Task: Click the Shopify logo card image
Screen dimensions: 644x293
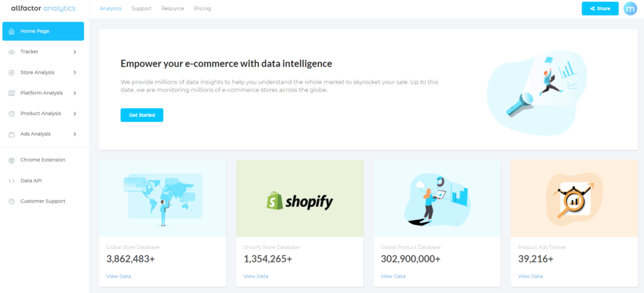Action: (300, 198)
